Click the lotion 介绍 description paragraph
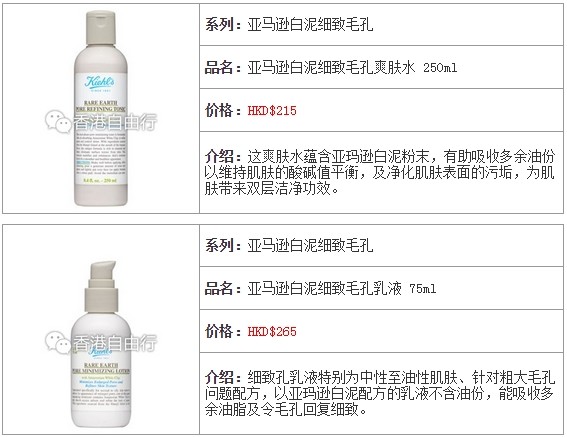Image resolution: width=567 pixels, height=437 pixels. pyautogui.click(x=380, y=394)
